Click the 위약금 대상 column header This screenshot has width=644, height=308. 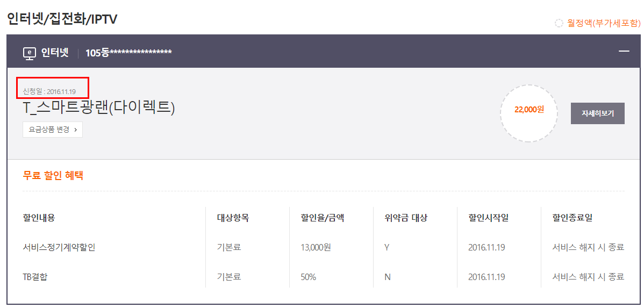click(406, 218)
